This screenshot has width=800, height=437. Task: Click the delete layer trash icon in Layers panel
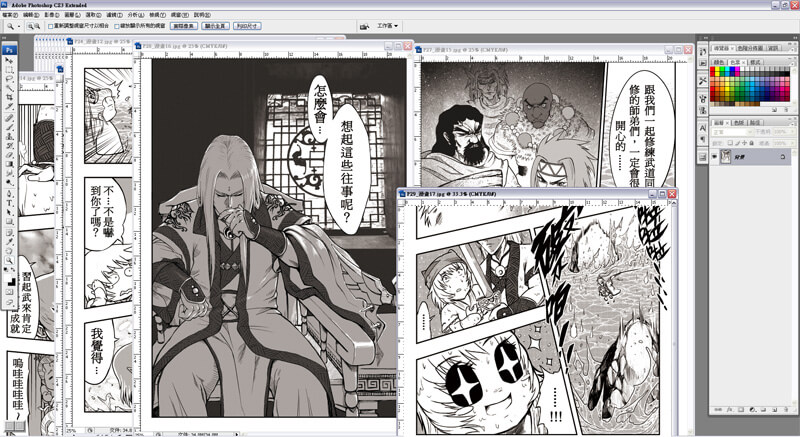click(786, 409)
